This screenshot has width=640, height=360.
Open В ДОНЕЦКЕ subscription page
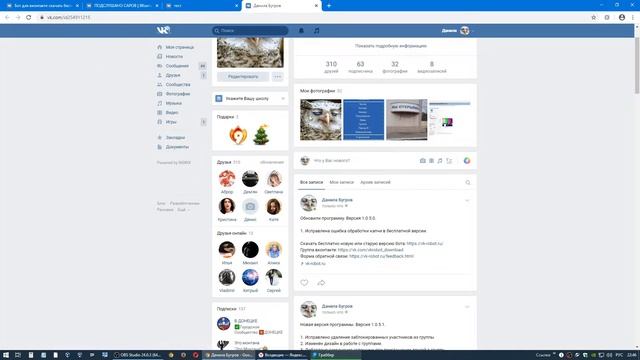point(246,321)
